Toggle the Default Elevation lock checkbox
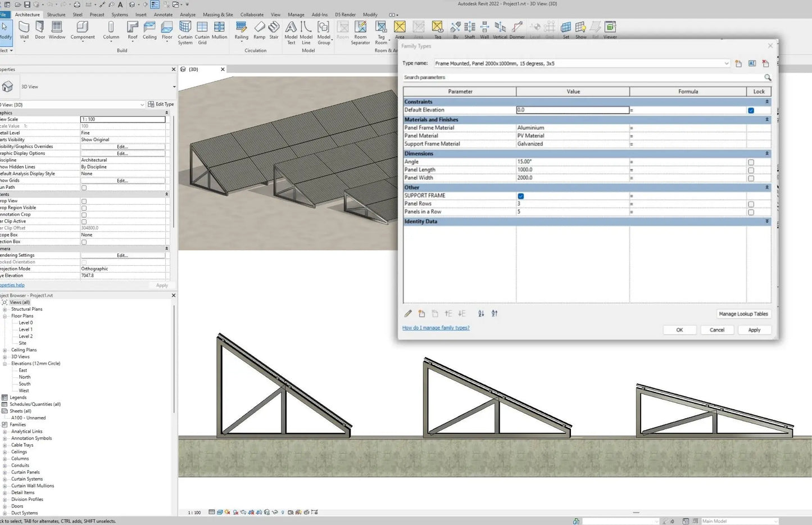 751,110
